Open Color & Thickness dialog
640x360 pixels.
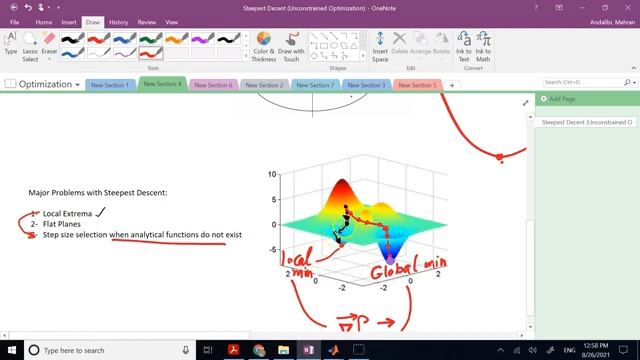click(264, 47)
